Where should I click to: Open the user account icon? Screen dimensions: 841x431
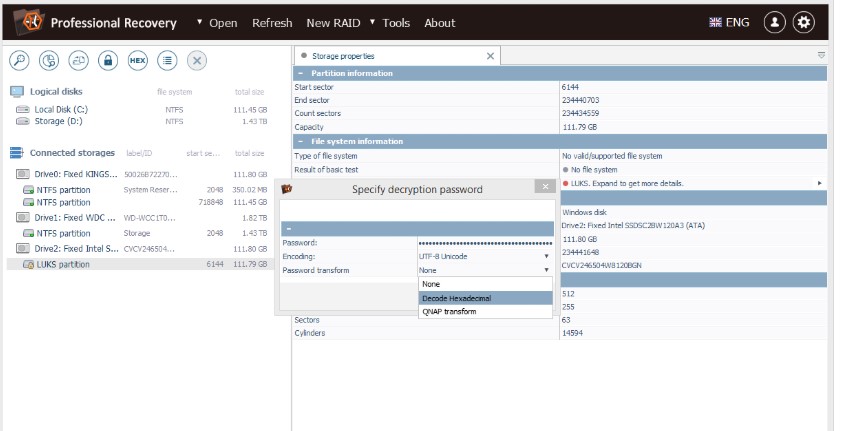tap(774, 22)
